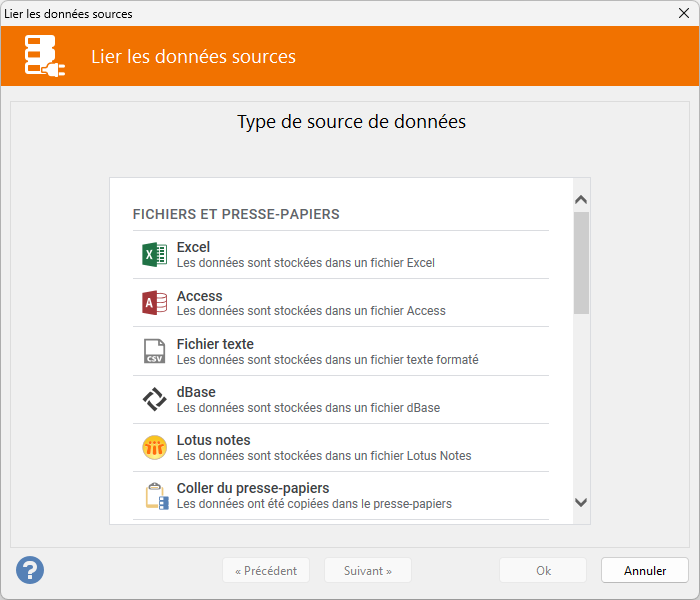Viewport: 700px width, 600px height.
Task: Click the Excel spreadsheet icon
Action: (154, 255)
